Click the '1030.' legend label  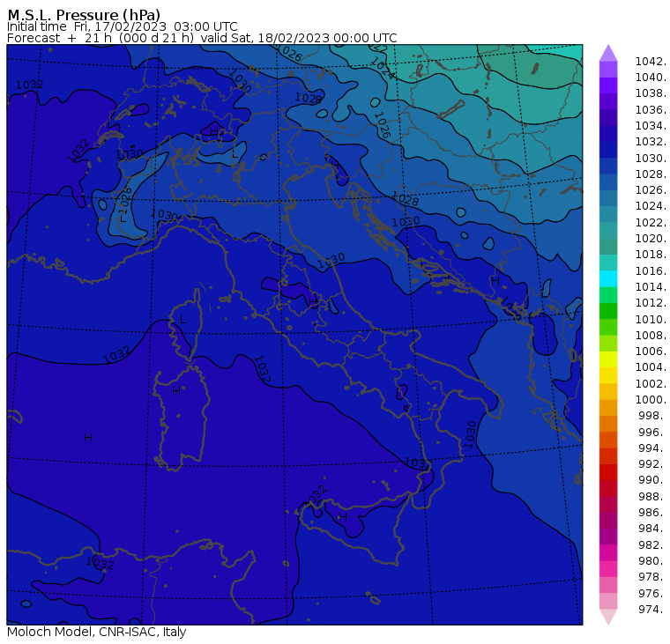pyautogui.click(x=651, y=159)
